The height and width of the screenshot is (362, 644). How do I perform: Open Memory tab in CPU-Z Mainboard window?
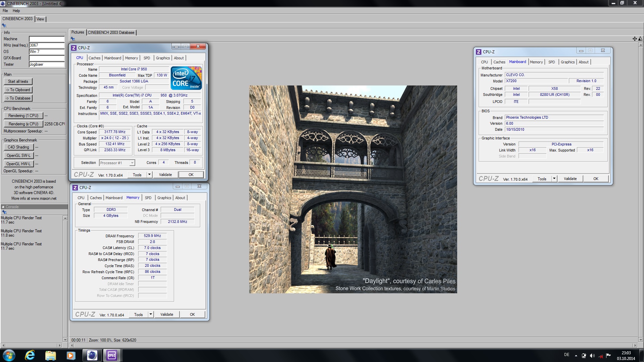click(x=536, y=62)
